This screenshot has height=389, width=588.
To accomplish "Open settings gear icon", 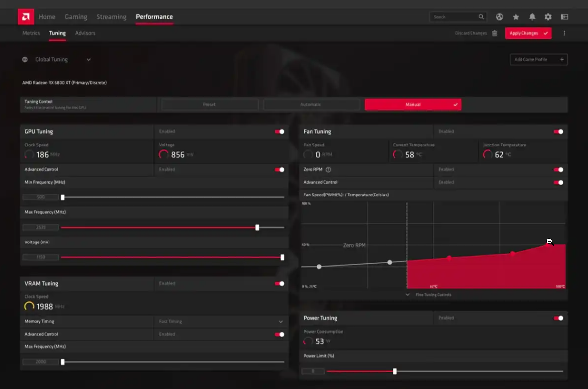I will tap(548, 17).
